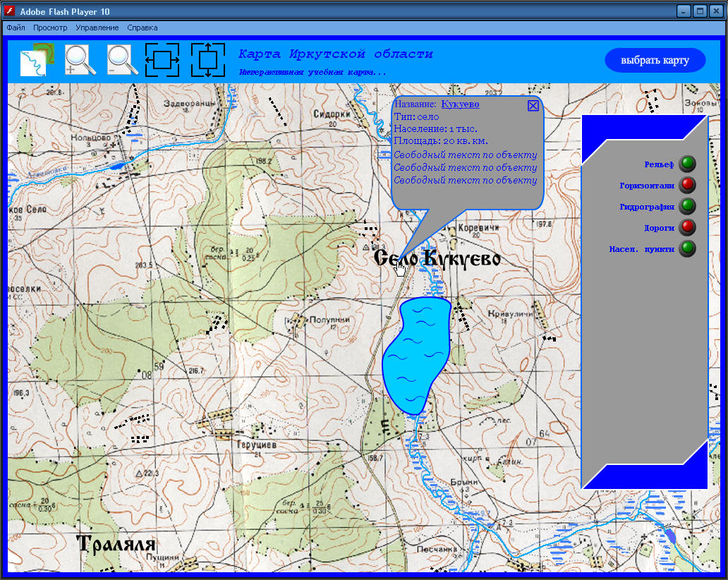Click the fit height vertical arrows icon

208,60
